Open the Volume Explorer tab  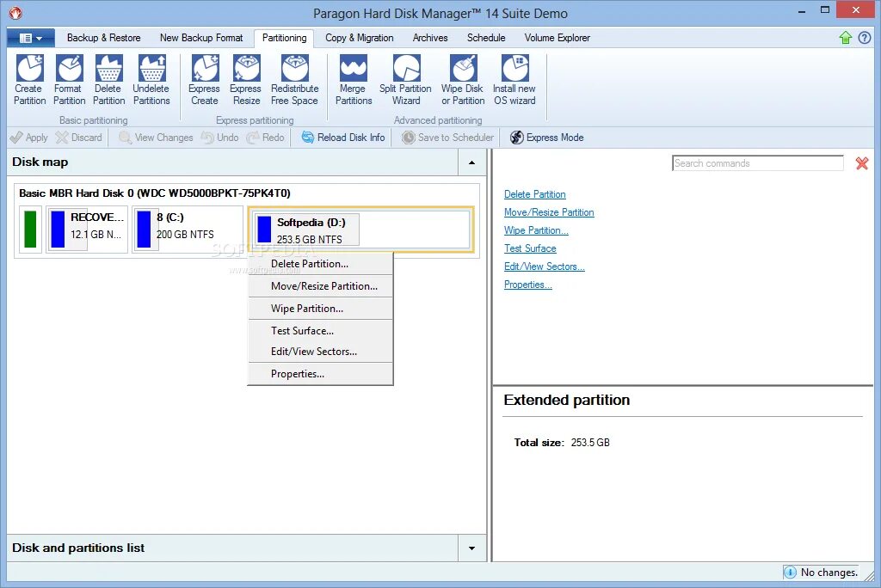click(557, 38)
